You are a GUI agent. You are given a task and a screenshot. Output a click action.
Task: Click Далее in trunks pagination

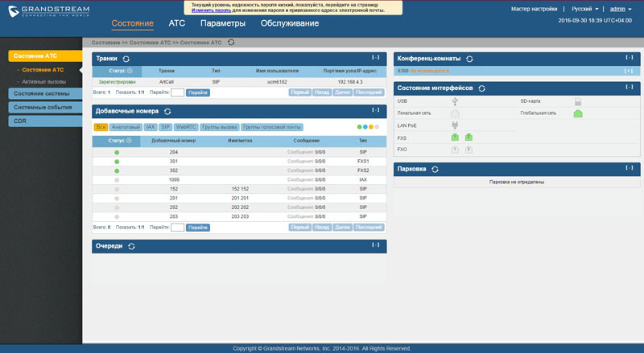coord(343,92)
